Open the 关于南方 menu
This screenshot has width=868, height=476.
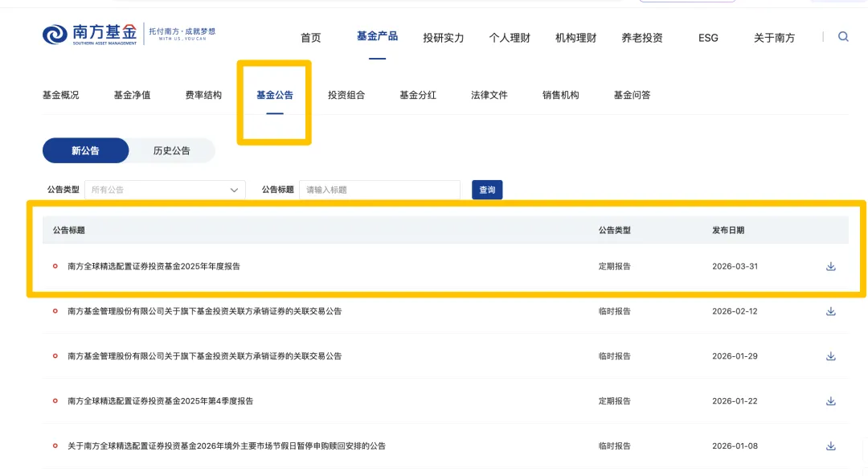pos(775,38)
